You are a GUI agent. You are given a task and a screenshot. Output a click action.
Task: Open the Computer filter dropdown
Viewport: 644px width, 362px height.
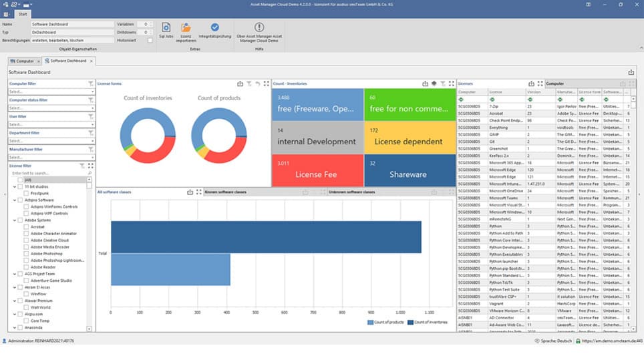pos(93,92)
